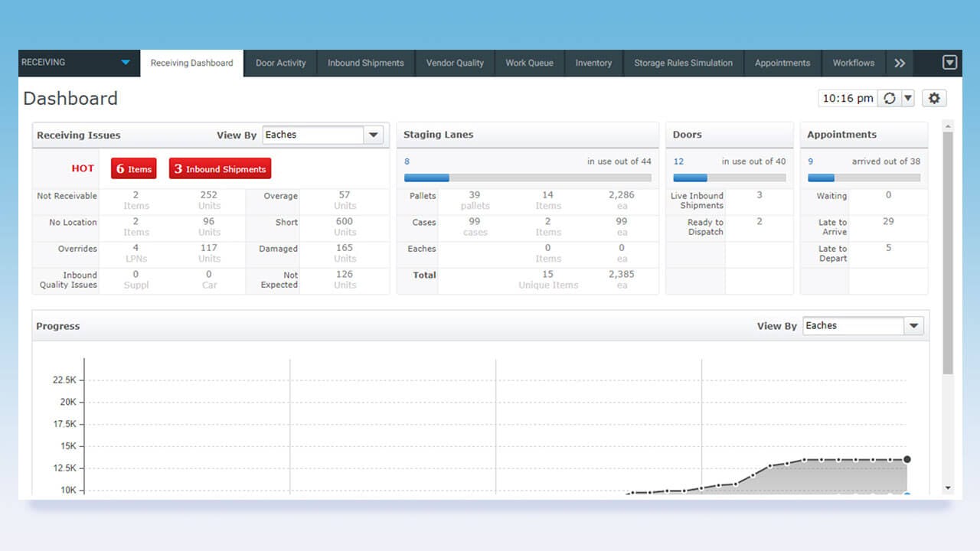980x551 pixels.
Task: Open the top-right panel arrow icon
Action: point(949,63)
